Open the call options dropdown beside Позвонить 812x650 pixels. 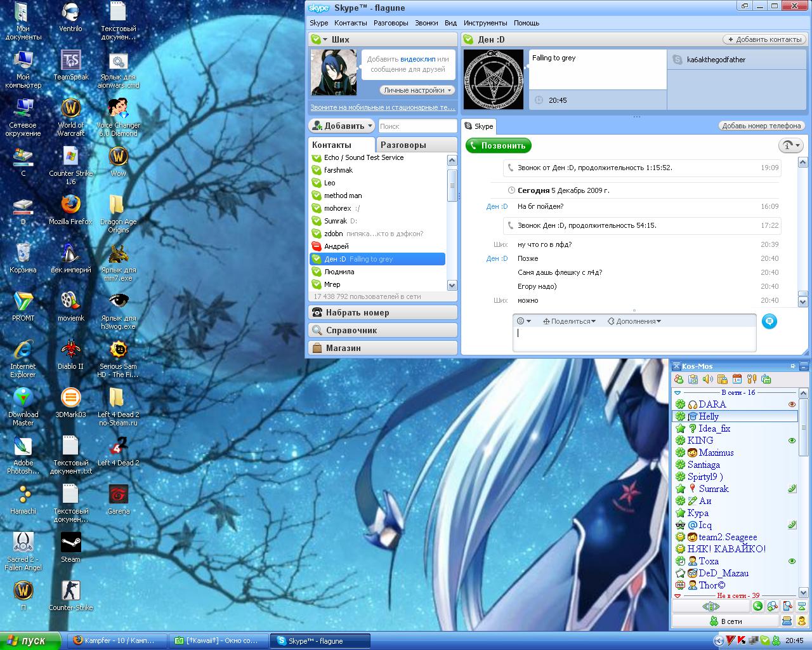tap(790, 145)
